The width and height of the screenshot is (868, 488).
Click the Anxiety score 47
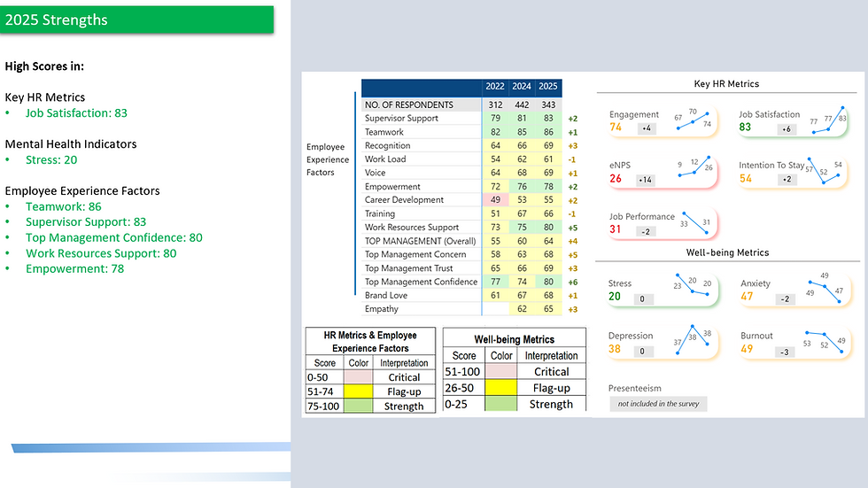[747, 297]
